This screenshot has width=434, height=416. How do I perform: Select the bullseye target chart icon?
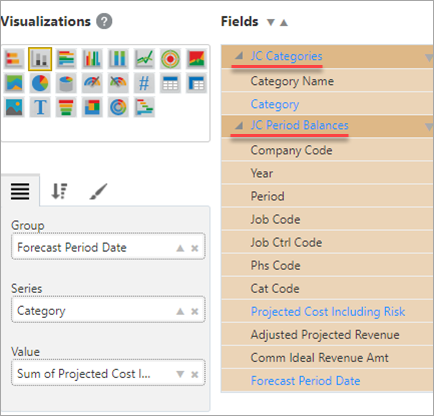[170, 59]
